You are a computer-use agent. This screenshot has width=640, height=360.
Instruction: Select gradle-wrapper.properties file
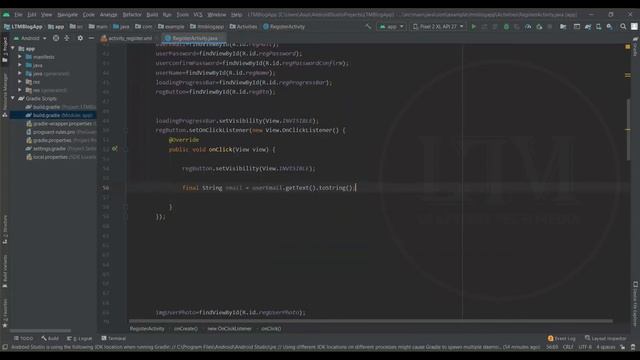[60, 124]
